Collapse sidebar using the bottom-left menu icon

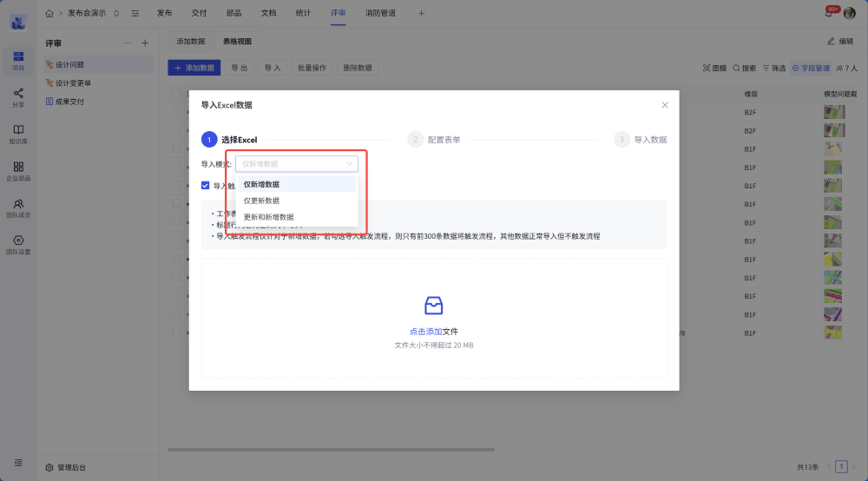click(x=18, y=463)
